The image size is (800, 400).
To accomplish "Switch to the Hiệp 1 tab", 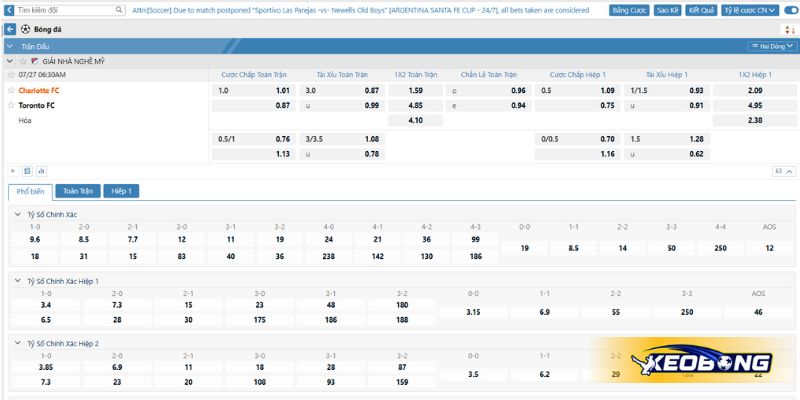I will pos(121,191).
